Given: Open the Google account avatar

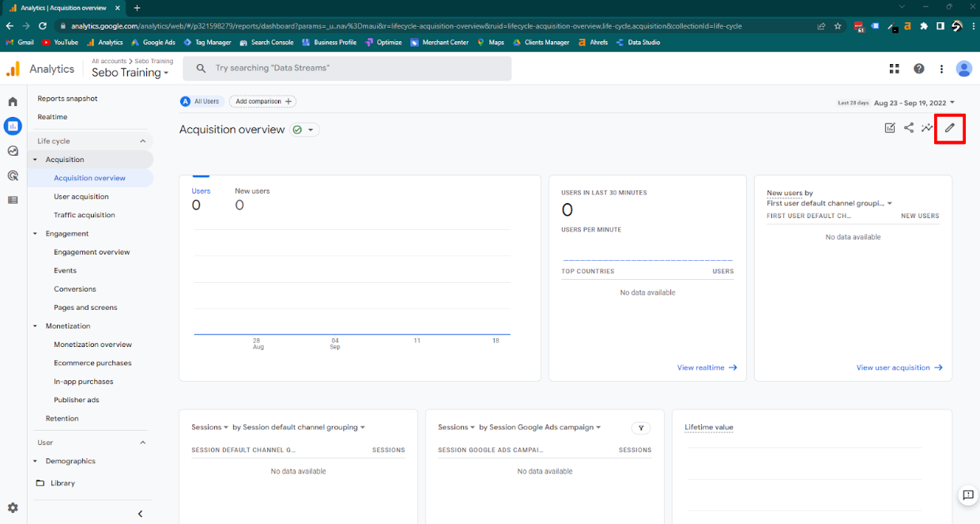Looking at the screenshot, I should pos(963,69).
